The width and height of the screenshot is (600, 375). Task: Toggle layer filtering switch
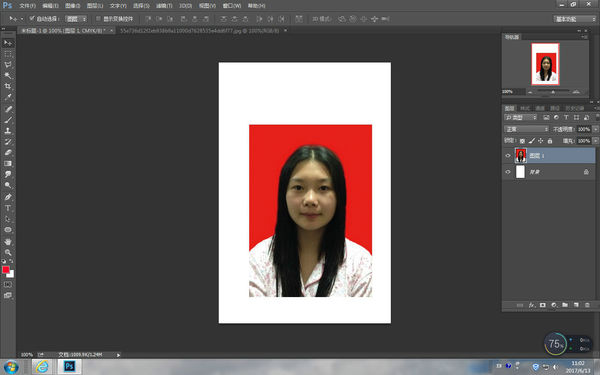pos(597,117)
